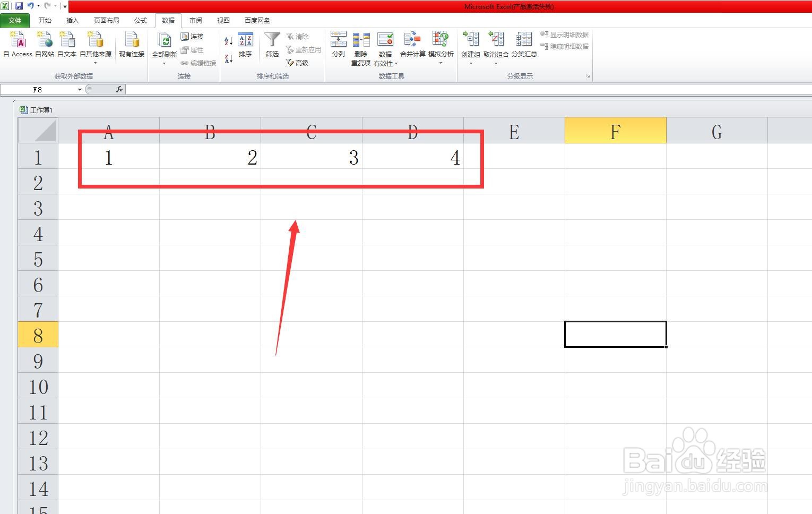Click 删除重复项 remove duplicates
The height and width of the screenshot is (514, 812).
[x=361, y=48]
